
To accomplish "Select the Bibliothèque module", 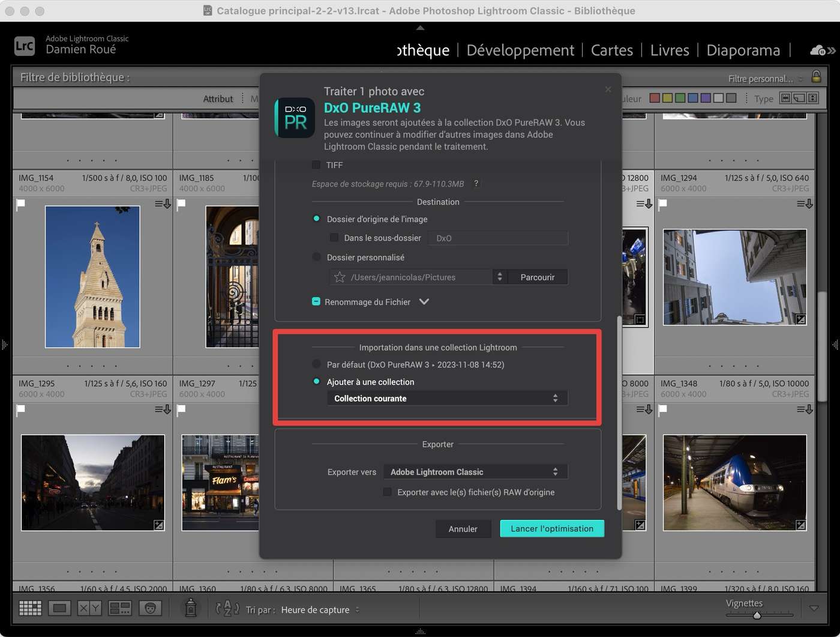I will (x=423, y=50).
